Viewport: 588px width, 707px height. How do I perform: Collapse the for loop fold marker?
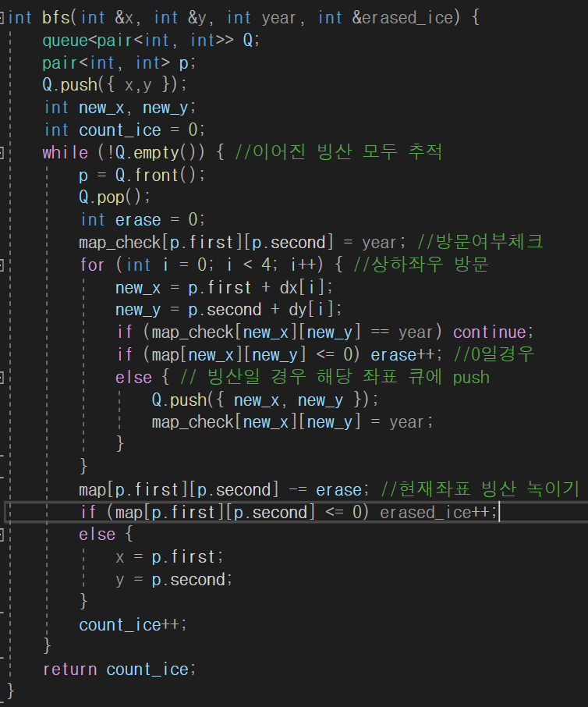pos(2,265)
